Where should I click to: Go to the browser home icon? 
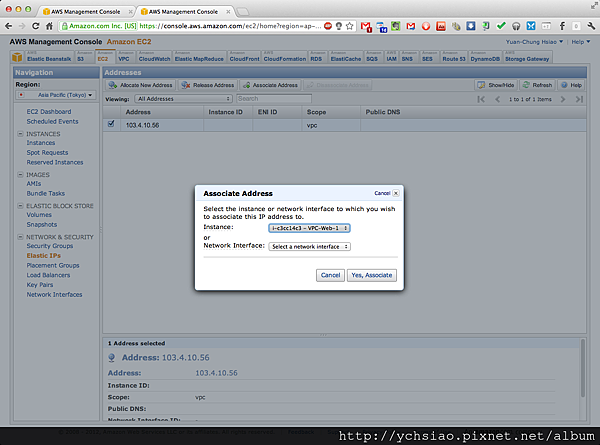(x=49, y=26)
